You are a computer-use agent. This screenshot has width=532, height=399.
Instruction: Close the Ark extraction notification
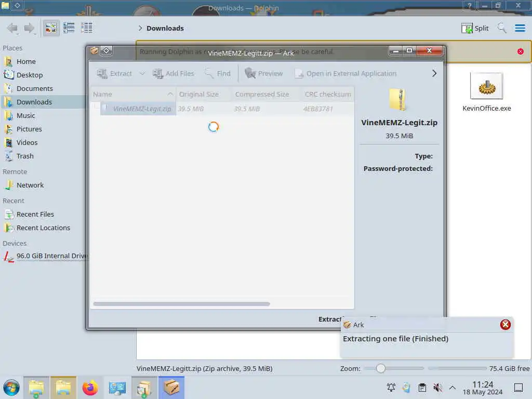click(x=505, y=325)
